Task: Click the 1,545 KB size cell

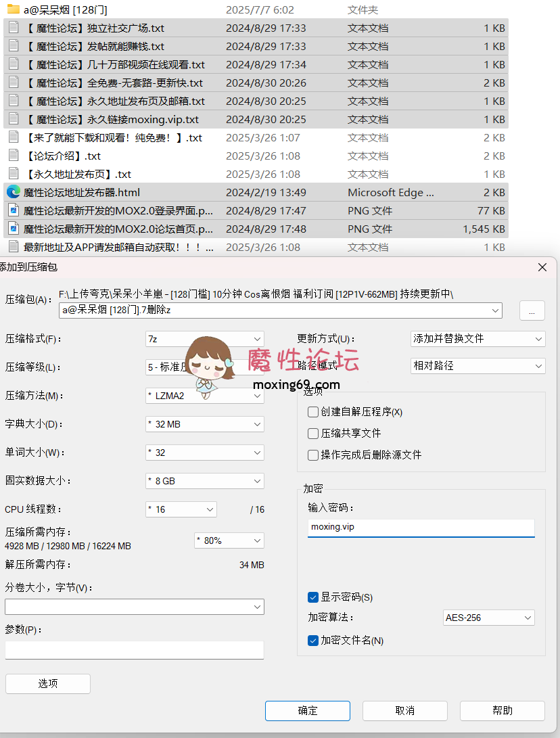Action: 484,229
